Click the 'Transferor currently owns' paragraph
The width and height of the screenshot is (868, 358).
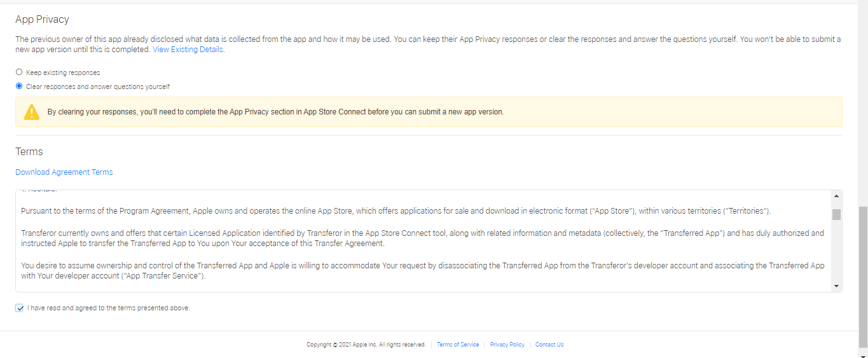click(x=423, y=238)
